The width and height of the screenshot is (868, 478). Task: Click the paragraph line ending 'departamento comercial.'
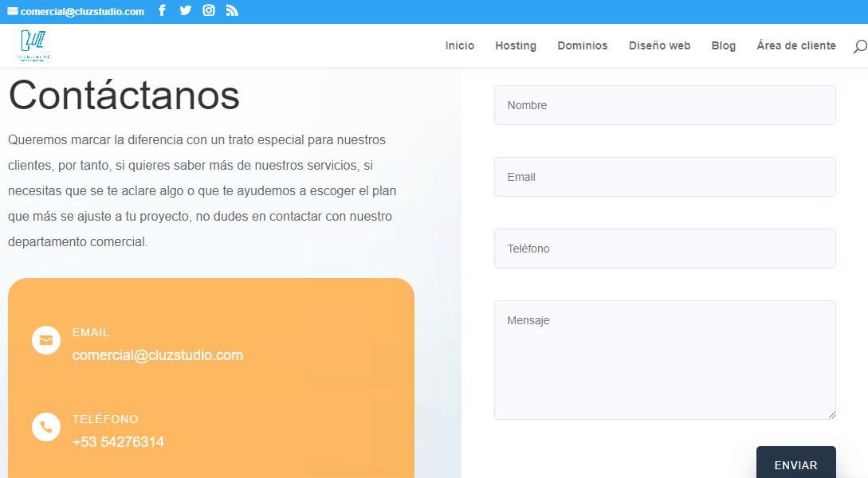pyautogui.click(x=77, y=241)
